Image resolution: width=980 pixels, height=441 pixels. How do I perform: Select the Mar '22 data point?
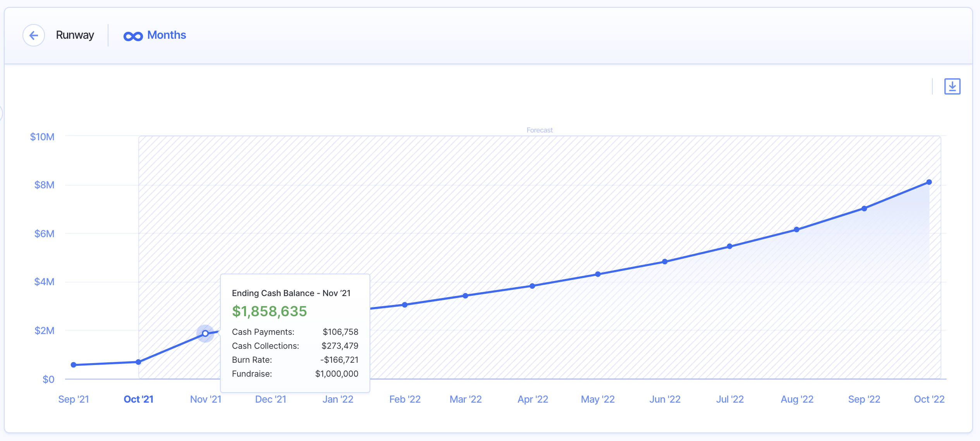tap(466, 296)
